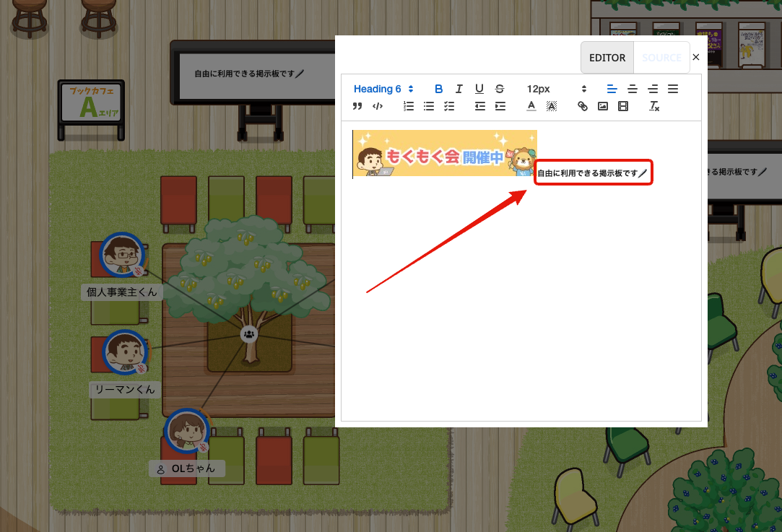Screen dimensions: 782x532
Task: Justify text alignment
Action: [673, 89]
